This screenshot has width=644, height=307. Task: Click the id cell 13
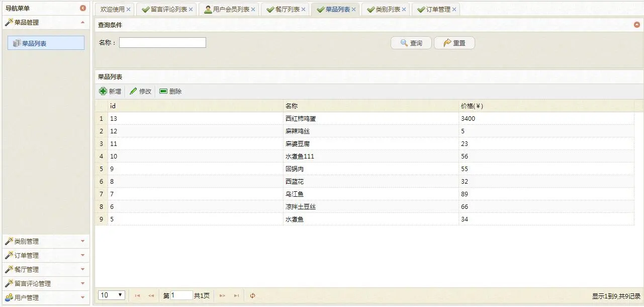[196, 118]
